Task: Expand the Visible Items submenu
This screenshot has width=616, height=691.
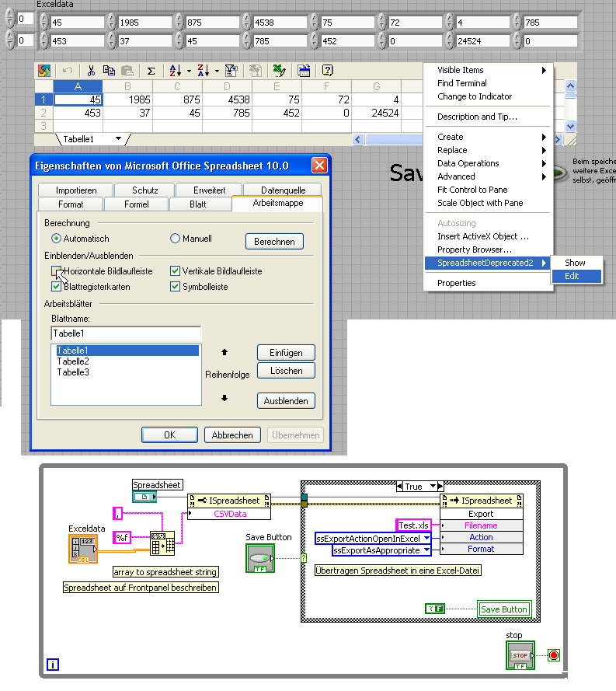Action: (x=489, y=70)
